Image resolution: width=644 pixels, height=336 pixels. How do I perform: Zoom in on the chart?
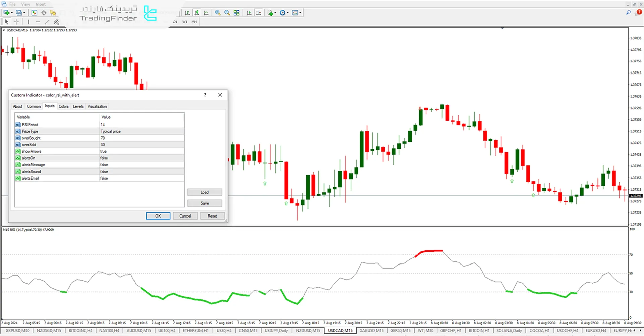pyautogui.click(x=218, y=13)
